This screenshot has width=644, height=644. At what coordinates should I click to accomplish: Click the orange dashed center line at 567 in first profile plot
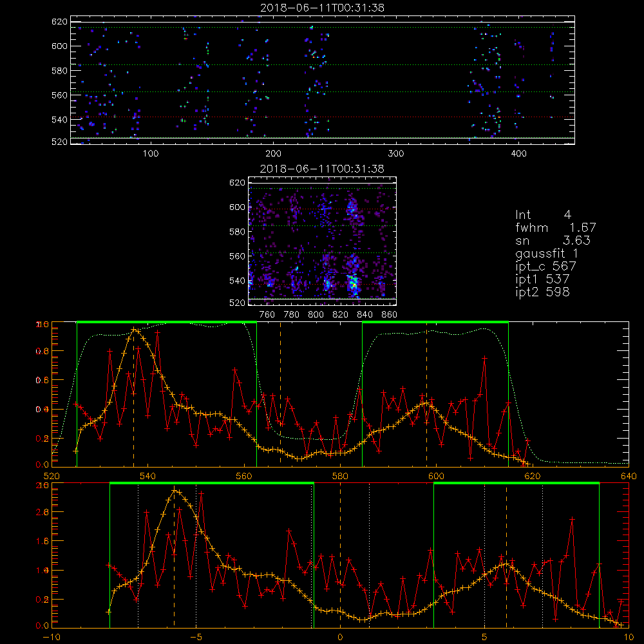[x=281, y=394]
